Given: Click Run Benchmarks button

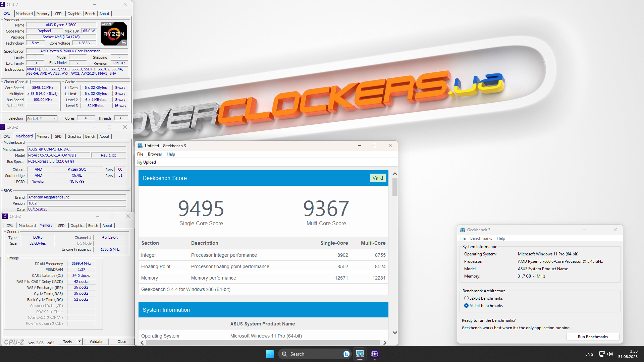Looking at the screenshot, I should click(593, 337).
